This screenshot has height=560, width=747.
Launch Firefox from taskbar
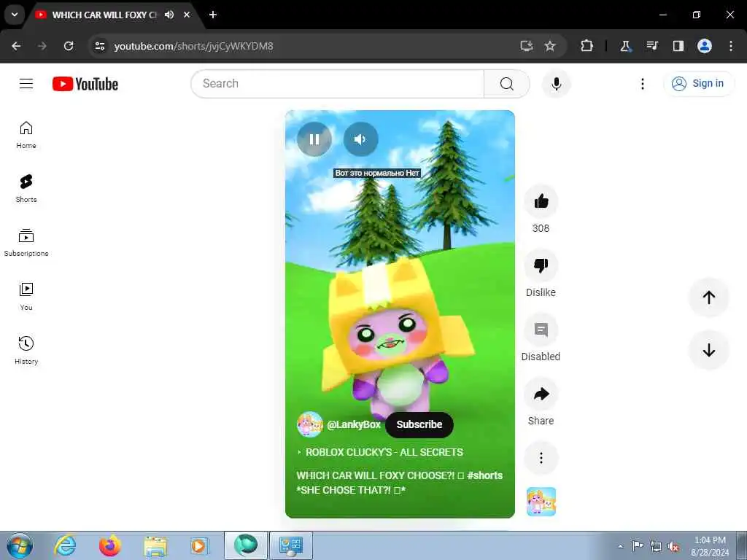tap(109, 545)
